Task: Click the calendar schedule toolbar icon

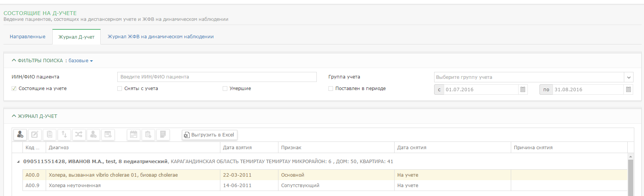Action: (x=134, y=135)
